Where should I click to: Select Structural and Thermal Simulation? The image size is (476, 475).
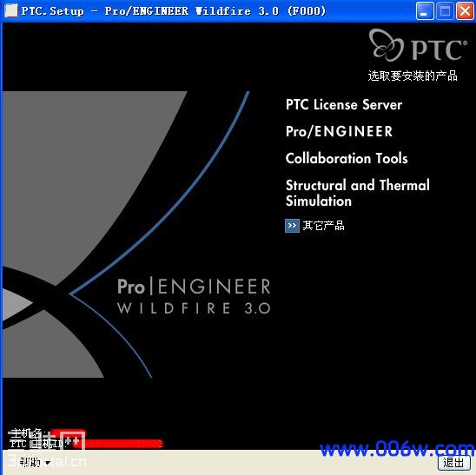pyautogui.click(x=358, y=193)
